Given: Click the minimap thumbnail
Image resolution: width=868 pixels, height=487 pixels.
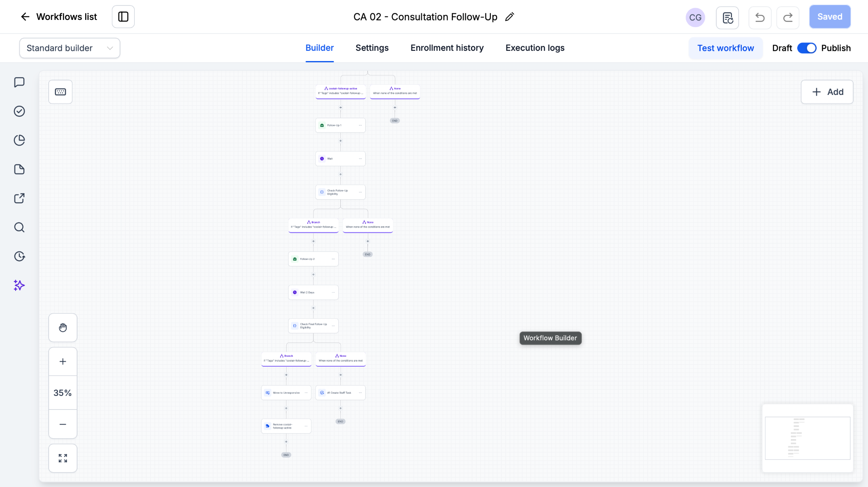Looking at the screenshot, I should 807,438.
